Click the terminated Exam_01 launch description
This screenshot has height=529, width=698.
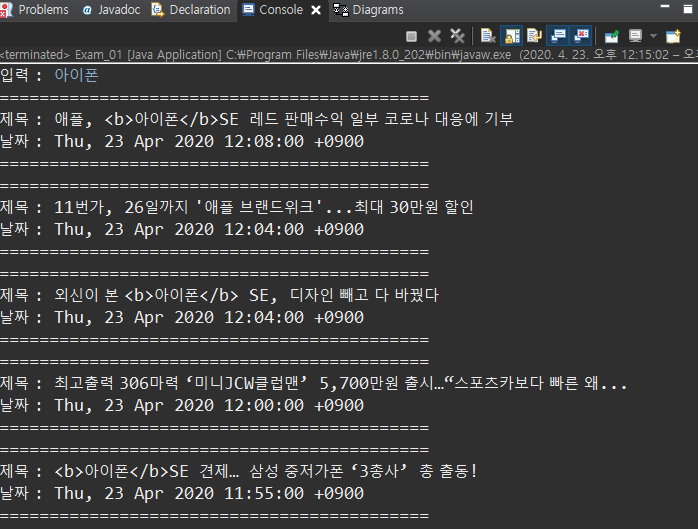(x=349, y=55)
